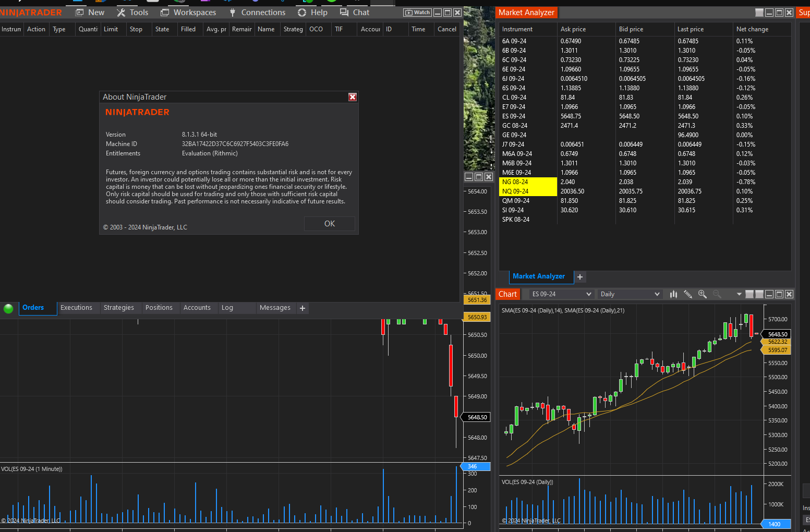Open the chart drawing tools pencil
The height and width of the screenshot is (532, 810).
[688, 294]
